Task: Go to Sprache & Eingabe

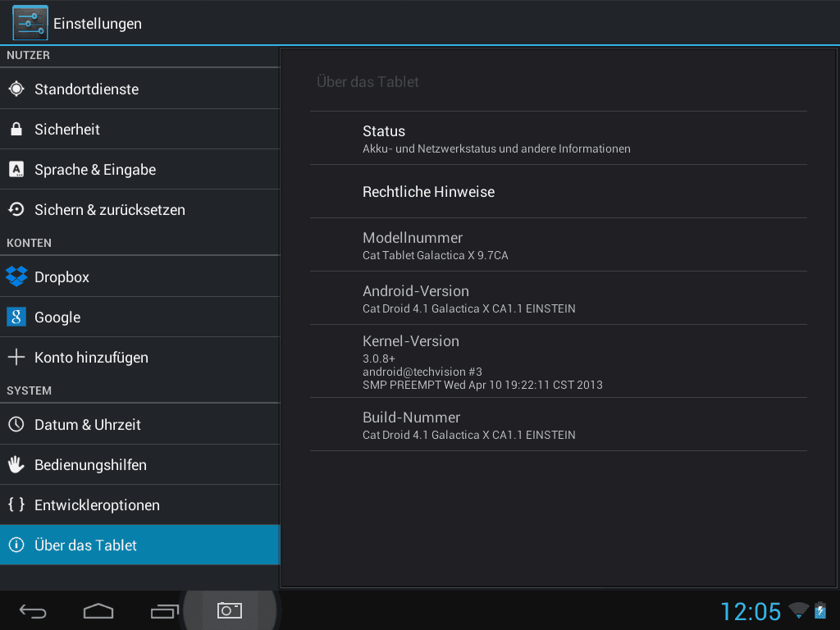Action: [x=139, y=169]
